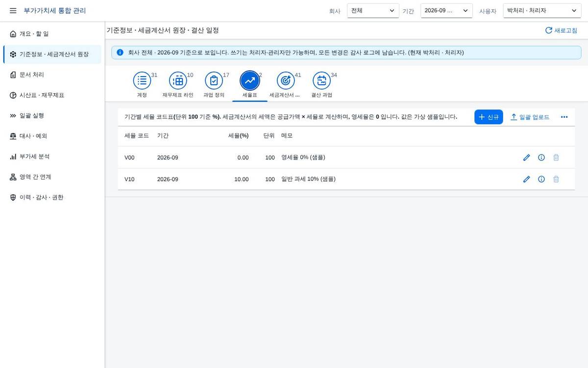
Task: Open 일괄 실행 in sidebar
Action: pyautogui.click(x=52, y=116)
